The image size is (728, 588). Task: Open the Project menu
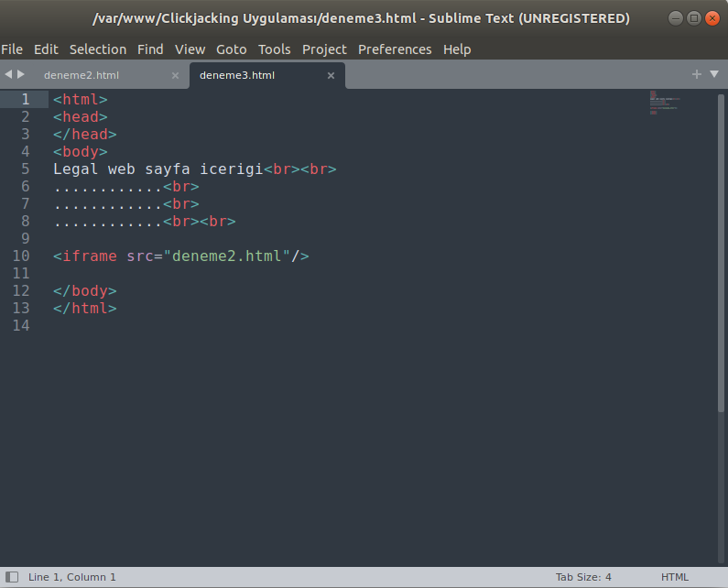point(324,49)
